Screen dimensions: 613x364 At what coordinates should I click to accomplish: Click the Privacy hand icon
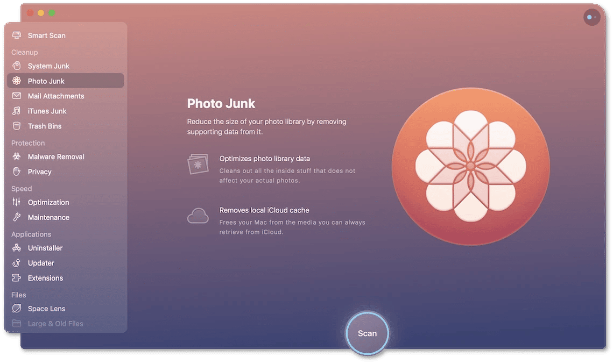point(17,172)
